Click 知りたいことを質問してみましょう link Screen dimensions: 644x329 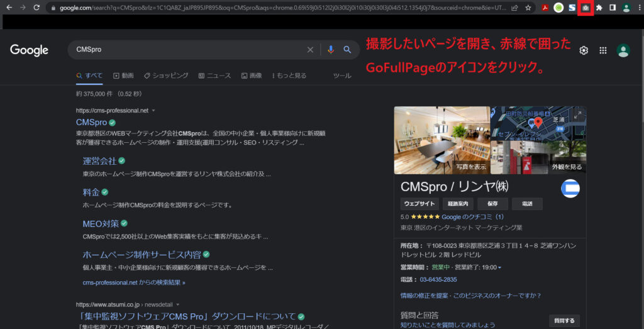coord(448,325)
